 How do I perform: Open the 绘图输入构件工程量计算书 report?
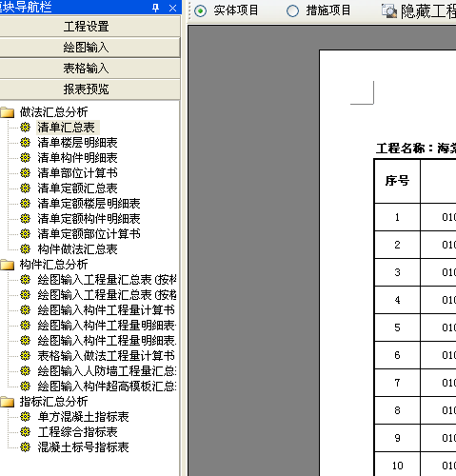pos(107,310)
